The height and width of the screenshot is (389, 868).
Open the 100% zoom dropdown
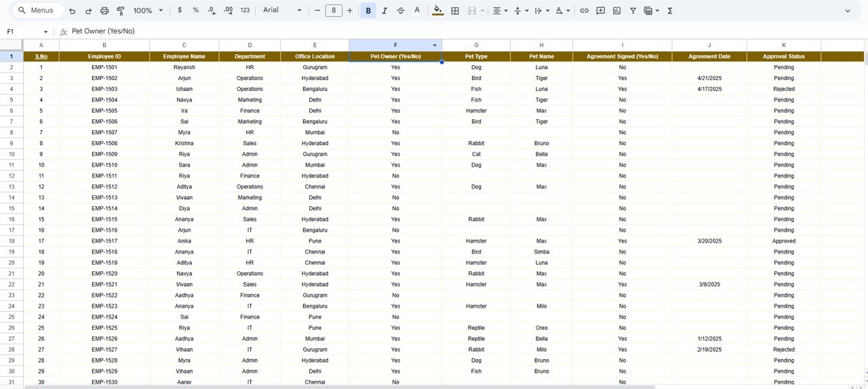(148, 11)
